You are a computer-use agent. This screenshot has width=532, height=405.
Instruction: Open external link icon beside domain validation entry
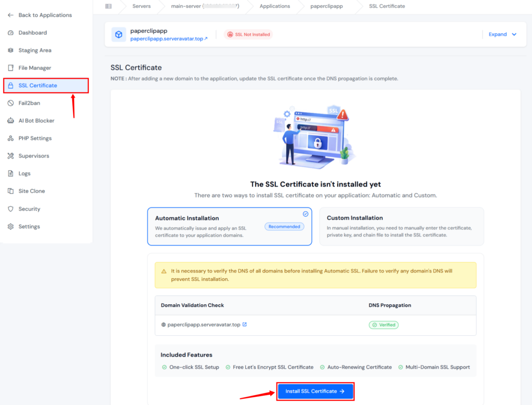point(245,324)
